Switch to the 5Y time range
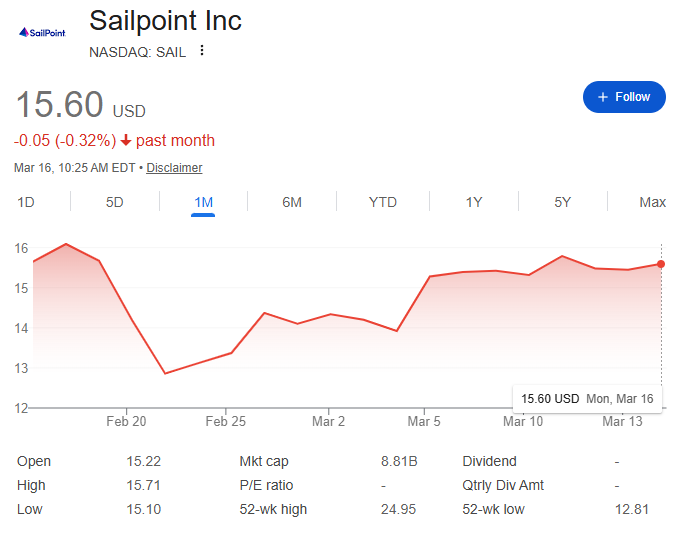Image resolution: width=680 pixels, height=539 pixels. click(x=562, y=202)
